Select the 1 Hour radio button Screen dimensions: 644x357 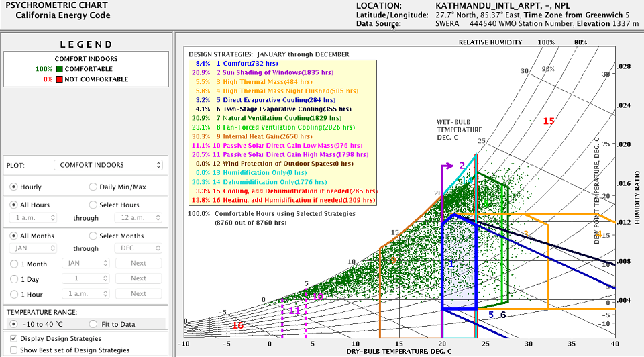[x=13, y=294]
